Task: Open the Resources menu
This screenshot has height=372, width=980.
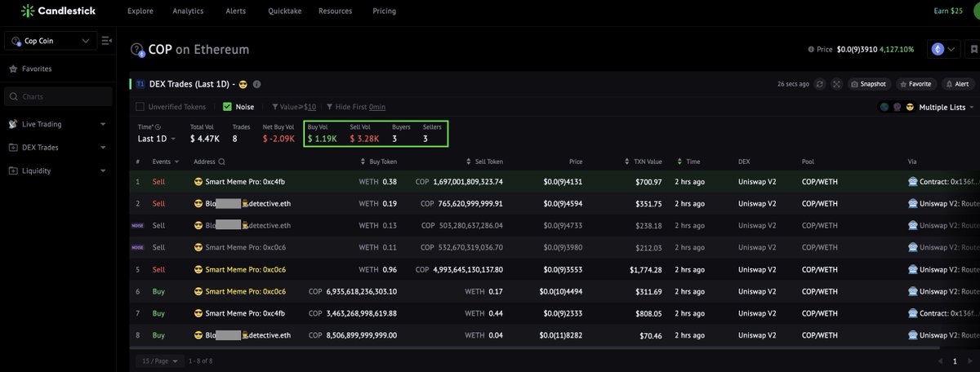Action: 336,11
